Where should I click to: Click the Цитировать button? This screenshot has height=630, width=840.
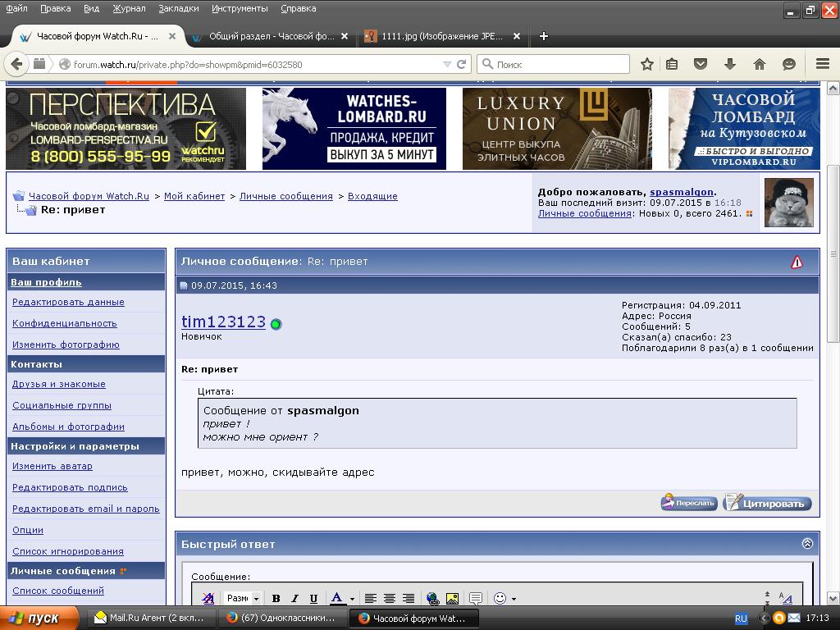tap(767, 503)
